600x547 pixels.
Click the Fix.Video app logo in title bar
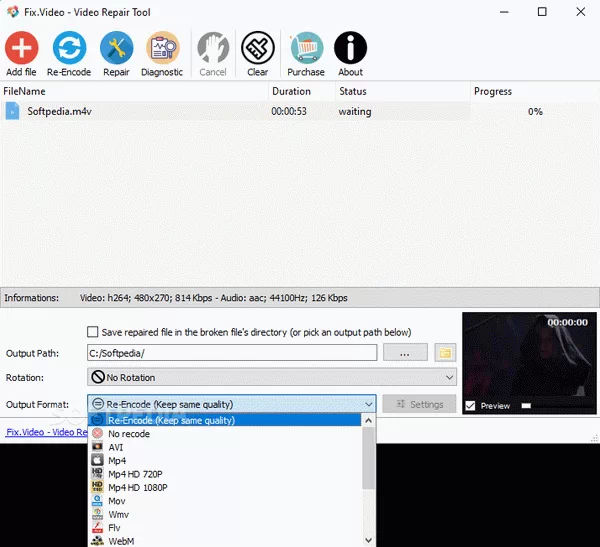pos(13,12)
